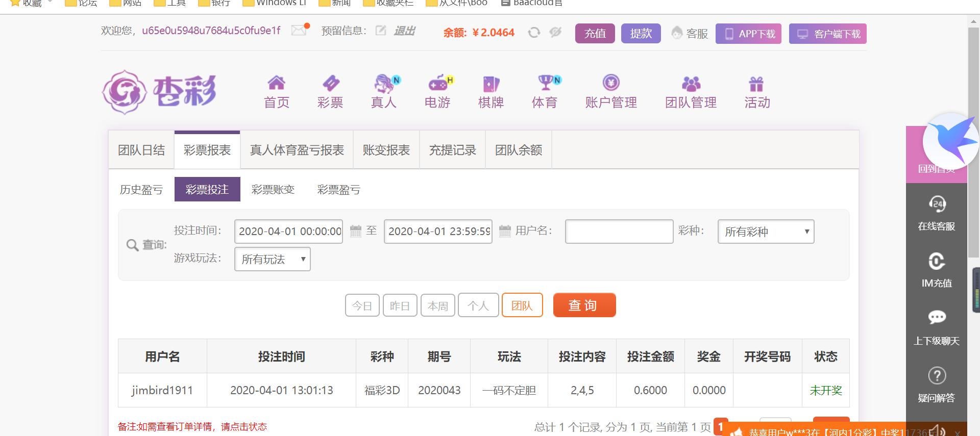Switch to the 彩票报表 tab
This screenshot has width=980, height=436.
point(207,150)
